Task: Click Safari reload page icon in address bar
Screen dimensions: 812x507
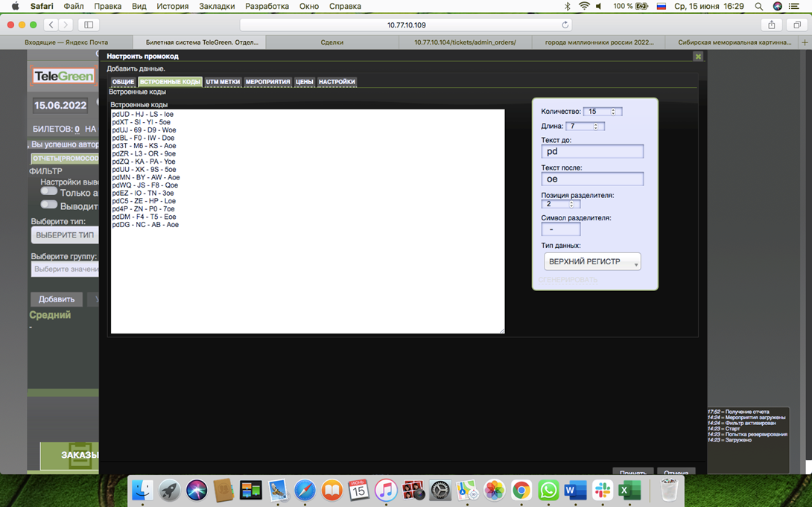Action: [565, 25]
